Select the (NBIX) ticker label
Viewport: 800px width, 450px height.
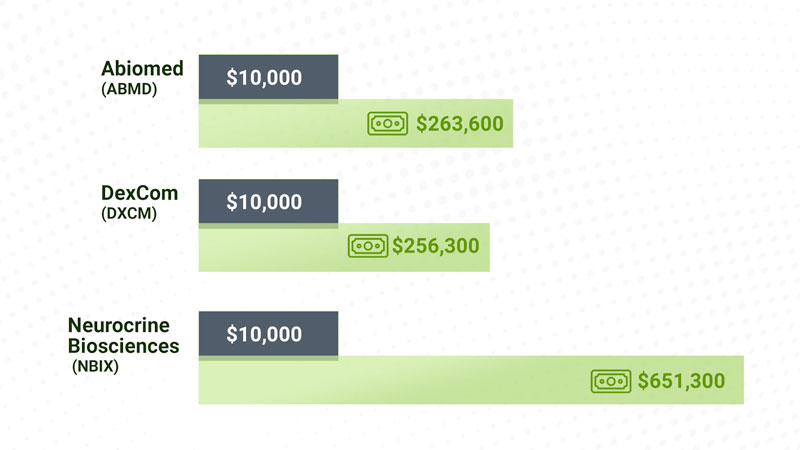pos(95,366)
